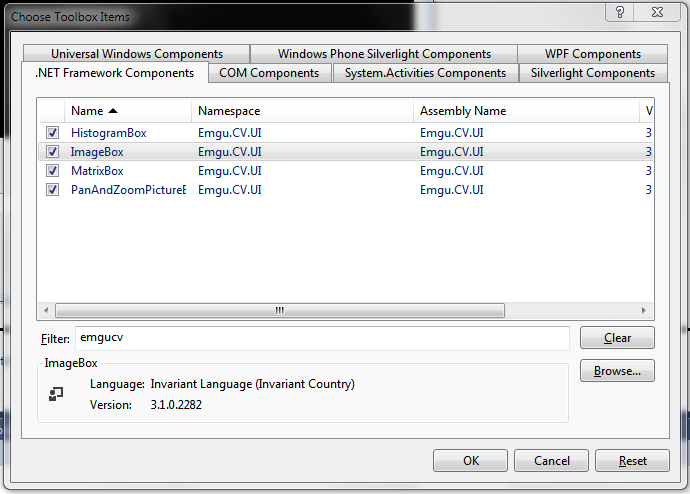This screenshot has height=494, width=690.
Task: Click Emgu.CV.UI namespace of HistogramBox row
Action: pos(230,133)
